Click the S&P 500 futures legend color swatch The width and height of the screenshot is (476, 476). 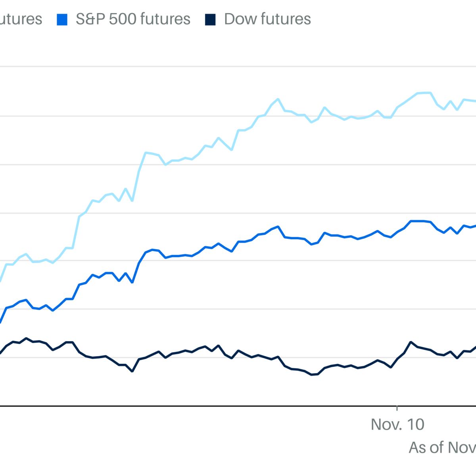tap(62, 19)
